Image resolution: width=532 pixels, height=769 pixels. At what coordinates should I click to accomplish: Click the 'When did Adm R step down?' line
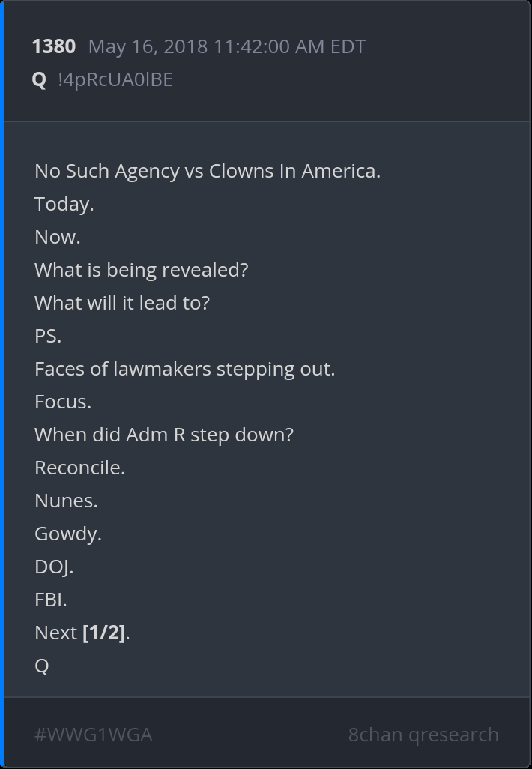164,435
